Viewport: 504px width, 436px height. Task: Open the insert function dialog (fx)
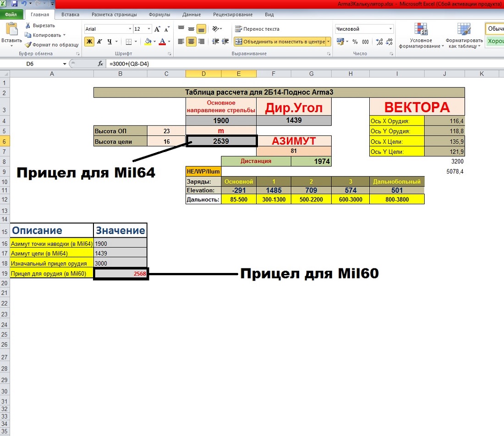[101, 64]
